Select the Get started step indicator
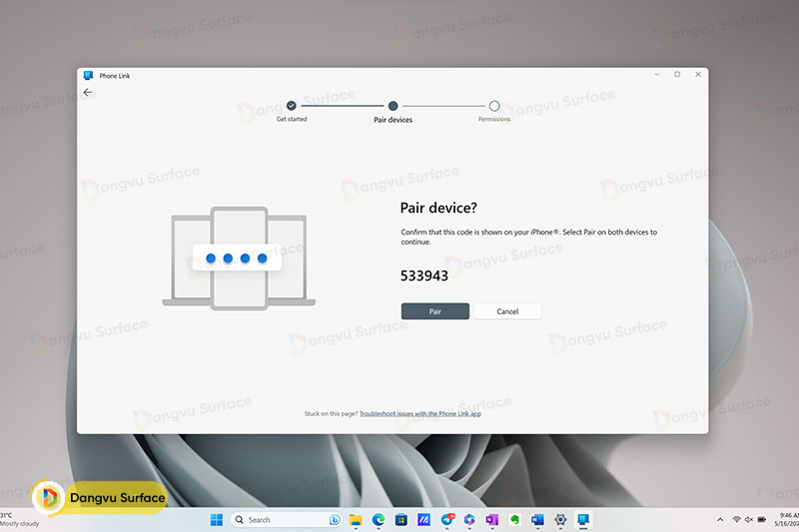The height and width of the screenshot is (532, 799). pos(292,106)
